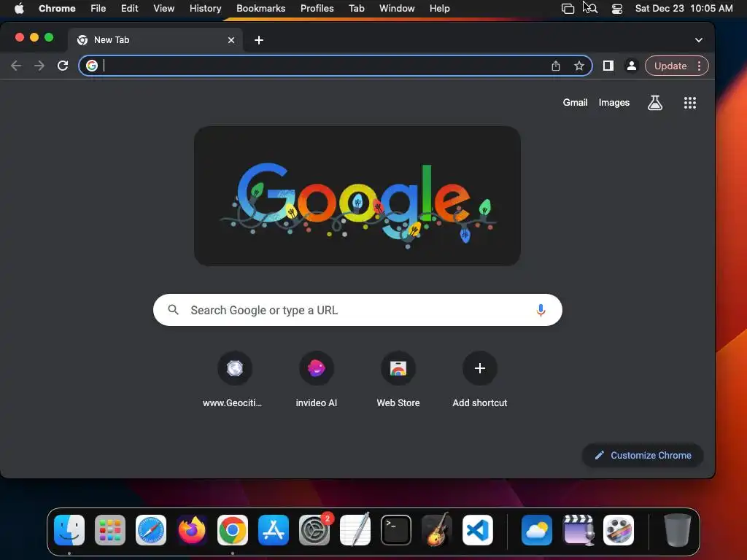
Task: Expand the tab search chevron
Action: [698, 40]
